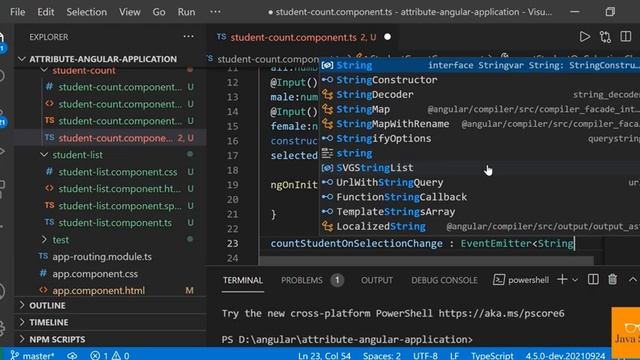Open errors and warnings count in status bar
Image resolution: width=640 pixels, height=360 pixels.
coord(110,356)
